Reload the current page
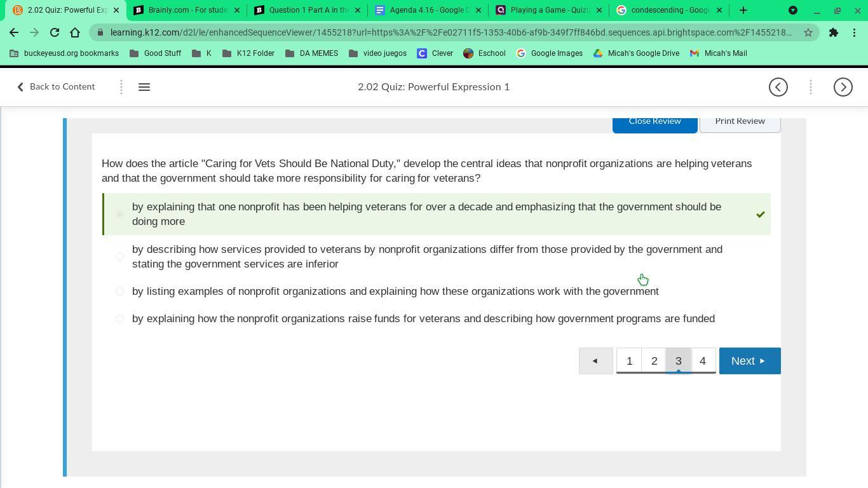The image size is (868, 488). tap(55, 32)
